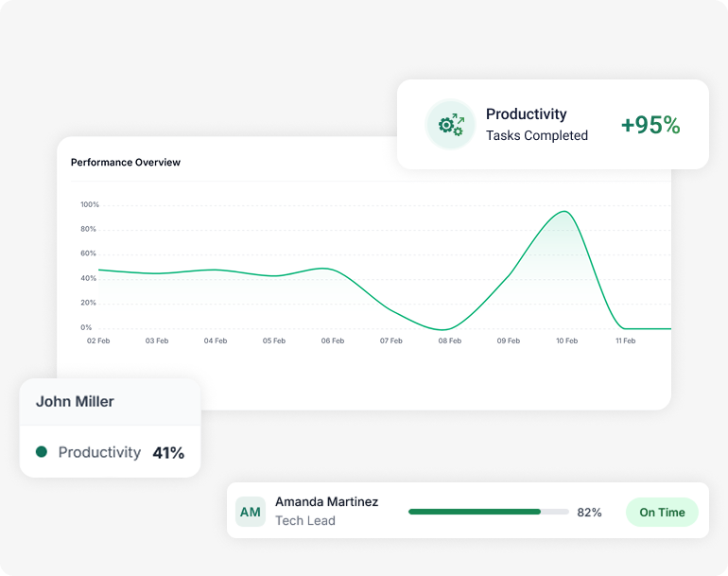728x576 pixels.
Task: Click the green Productivity status dot
Action: [x=42, y=452]
